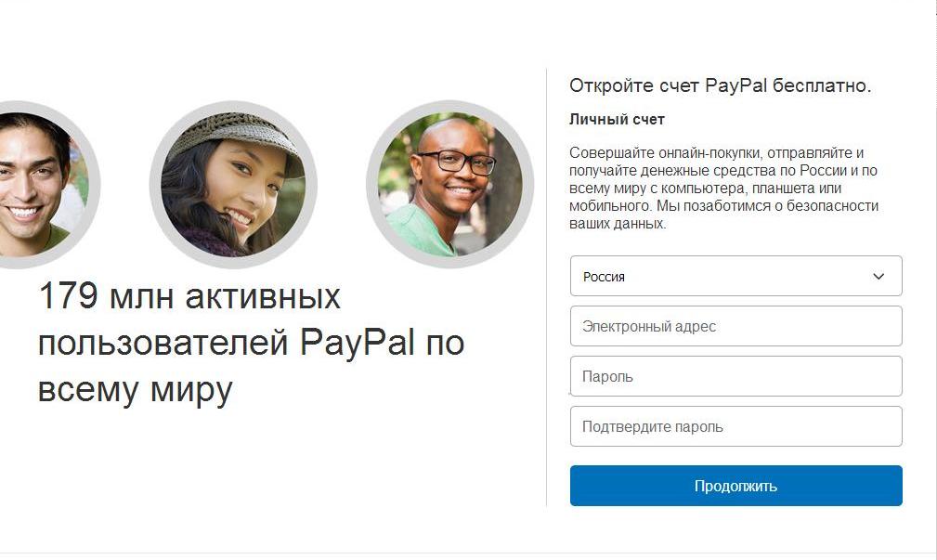Click the bold Личный счет label
Image resolution: width=937 pixels, height=560 pixels.
point(617,120)
